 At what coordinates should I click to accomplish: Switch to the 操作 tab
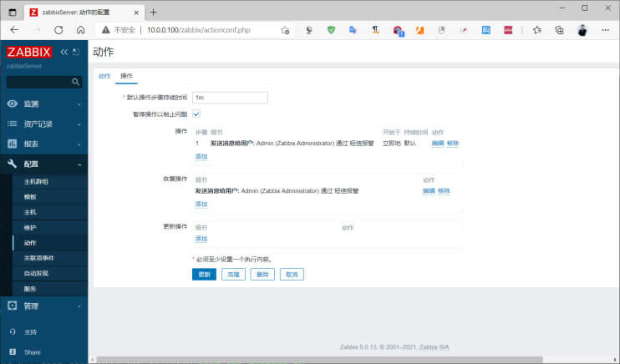(x=126, y=76)
